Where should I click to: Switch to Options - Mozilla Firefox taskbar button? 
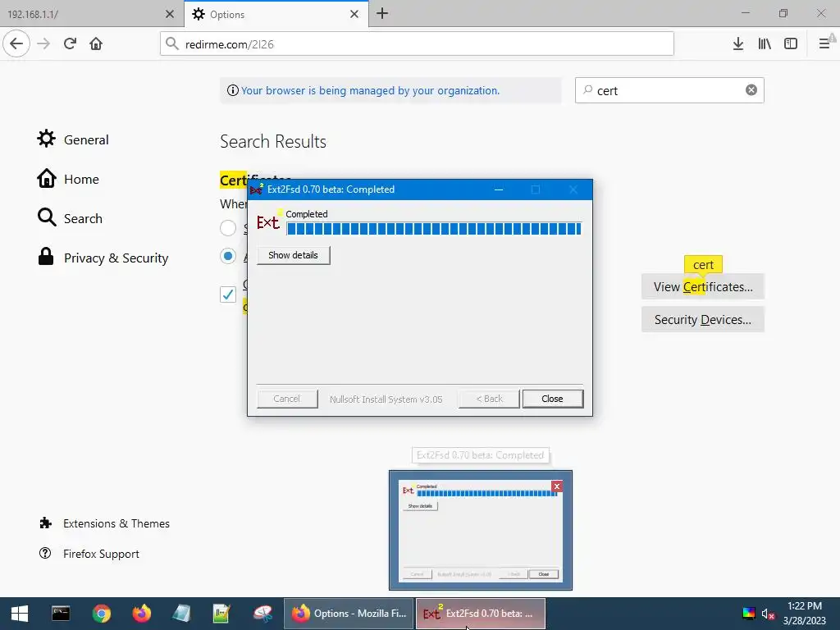pos(349,614)
